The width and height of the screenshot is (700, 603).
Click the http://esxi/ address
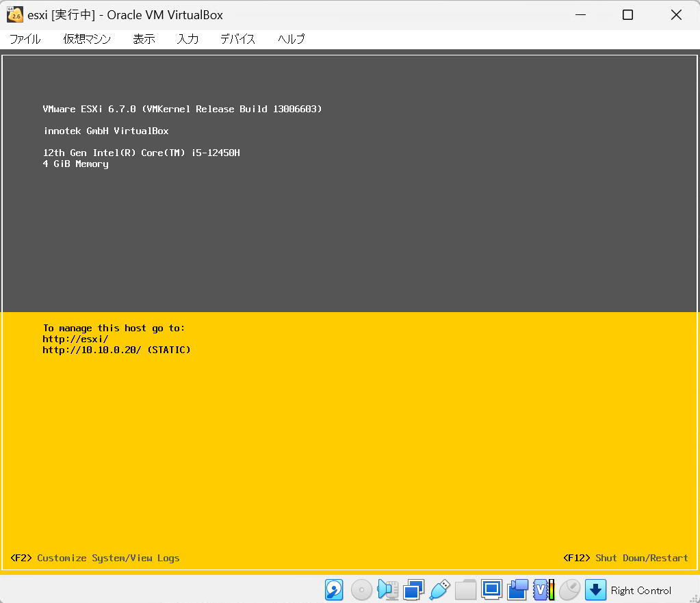click(x=75, y=339)
